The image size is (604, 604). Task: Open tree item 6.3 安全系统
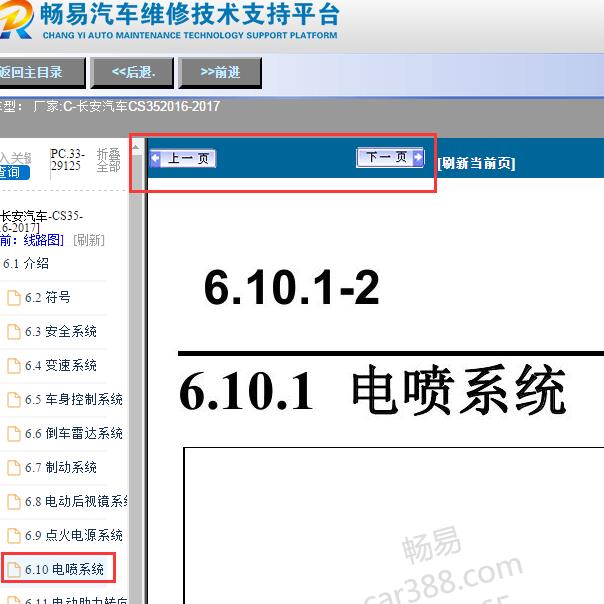point(61,331)
